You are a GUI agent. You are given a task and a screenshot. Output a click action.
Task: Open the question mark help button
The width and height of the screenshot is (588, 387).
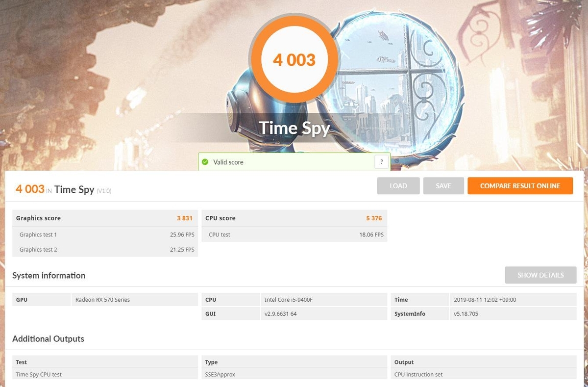(381, 162)
